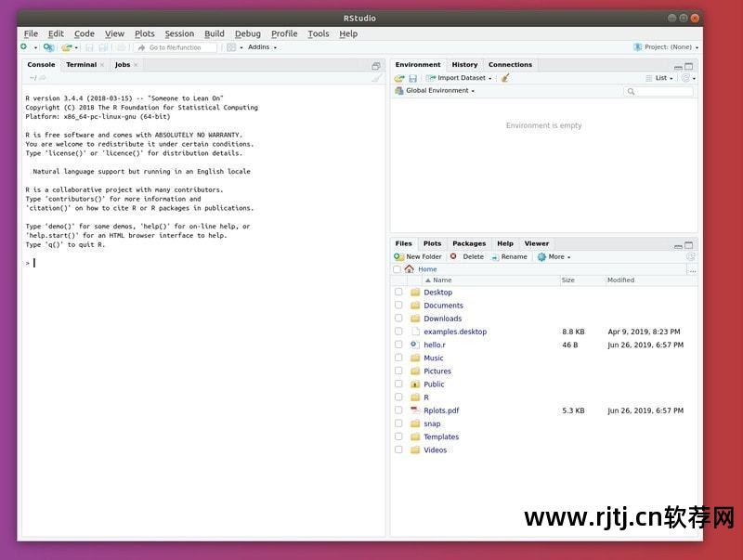Tick the checkbox for Documents folder
This screenshot has width=743, height=560.
[398, 306]
